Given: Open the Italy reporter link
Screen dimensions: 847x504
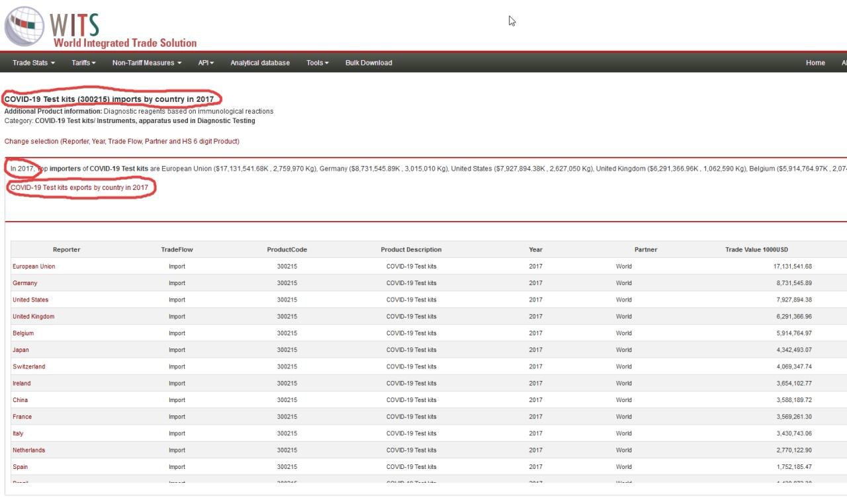Looking at the screenshot, I should [18, 434].
